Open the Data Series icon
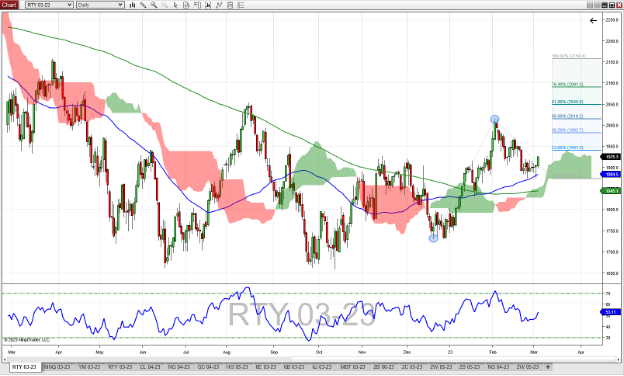 [x=208, y=5]
